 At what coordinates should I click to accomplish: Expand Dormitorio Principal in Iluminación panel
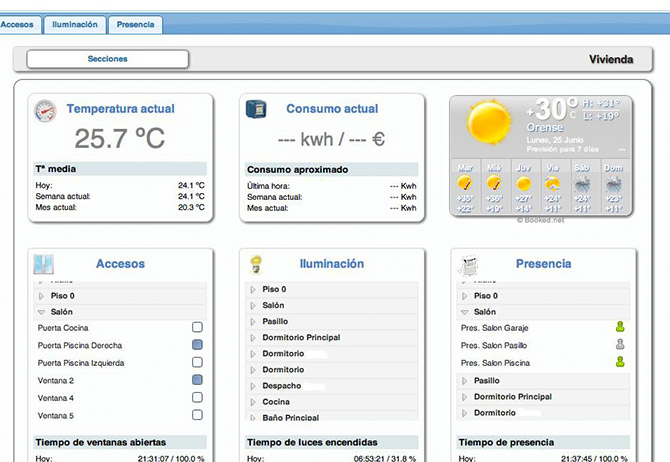pos(253,338)
